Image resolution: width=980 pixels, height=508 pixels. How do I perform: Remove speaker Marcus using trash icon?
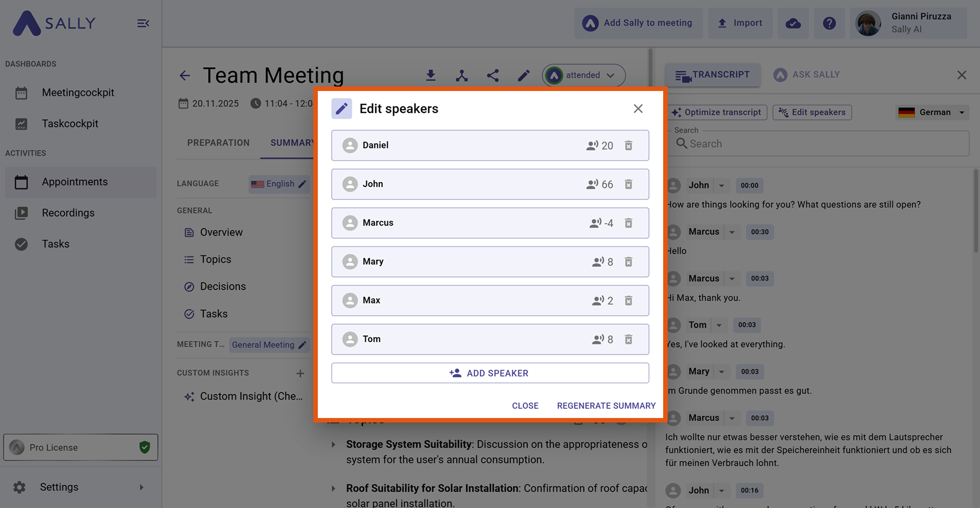[628, 223]
